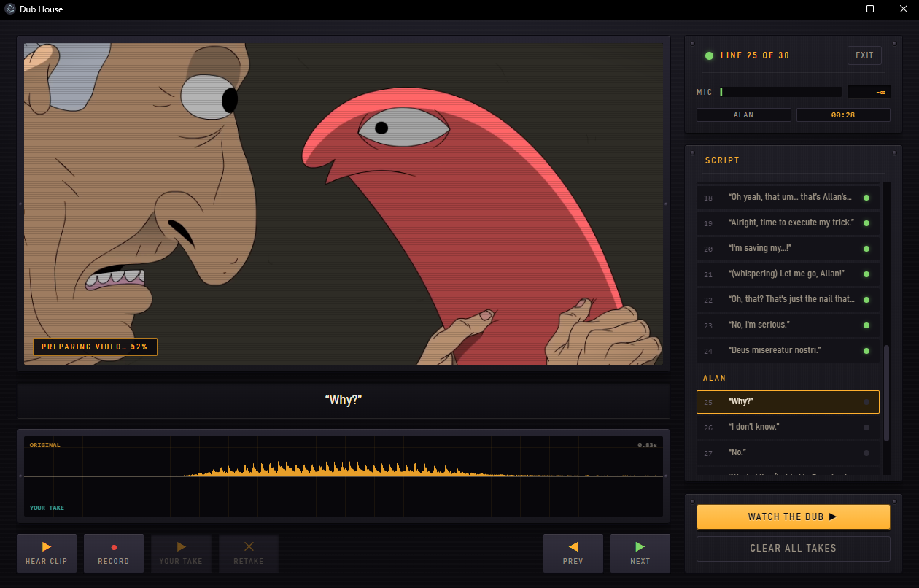Click Clear All Takes button
The height and width of the screenshot is (588, 919).
coord(794,548)
